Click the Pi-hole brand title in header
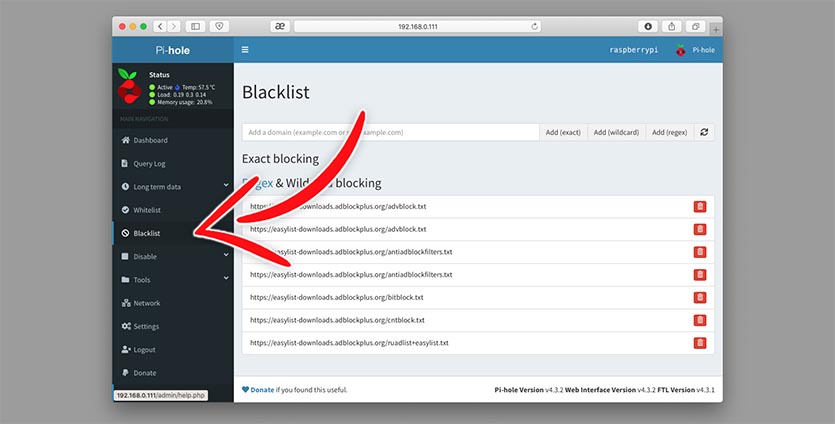Viewport: 835px width, 424px height. tap(173, 50)
